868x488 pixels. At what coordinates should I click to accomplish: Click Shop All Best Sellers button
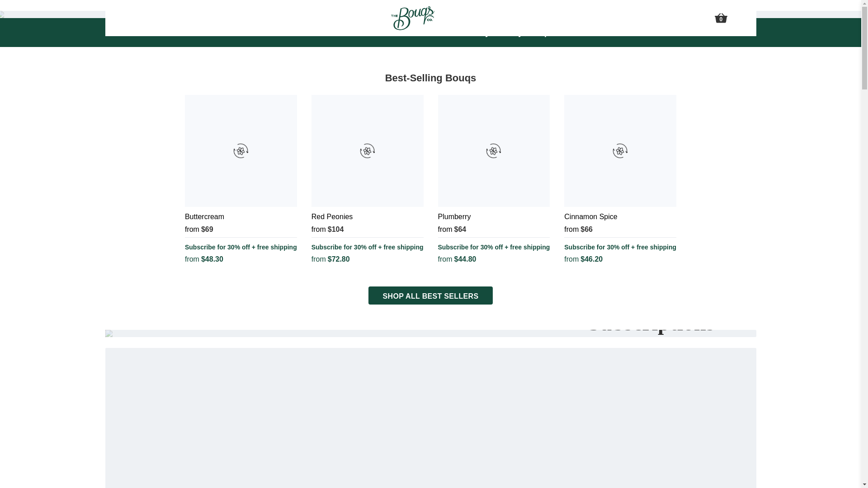[430, 296]
